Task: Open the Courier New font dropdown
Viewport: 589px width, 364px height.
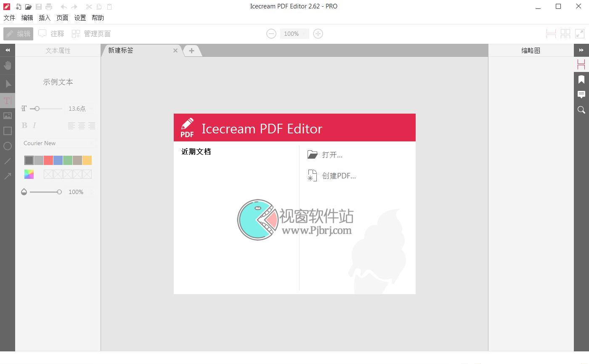Action: [58, 143]
